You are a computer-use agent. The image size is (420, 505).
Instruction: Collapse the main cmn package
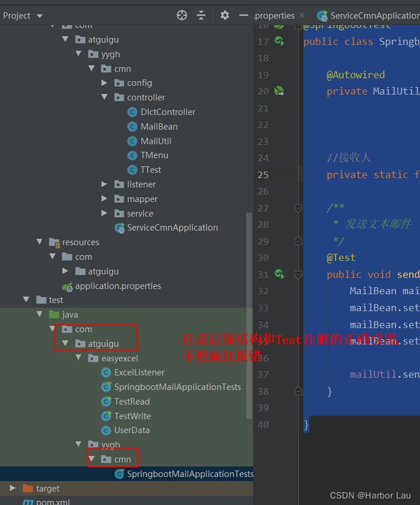pos(92,68)
